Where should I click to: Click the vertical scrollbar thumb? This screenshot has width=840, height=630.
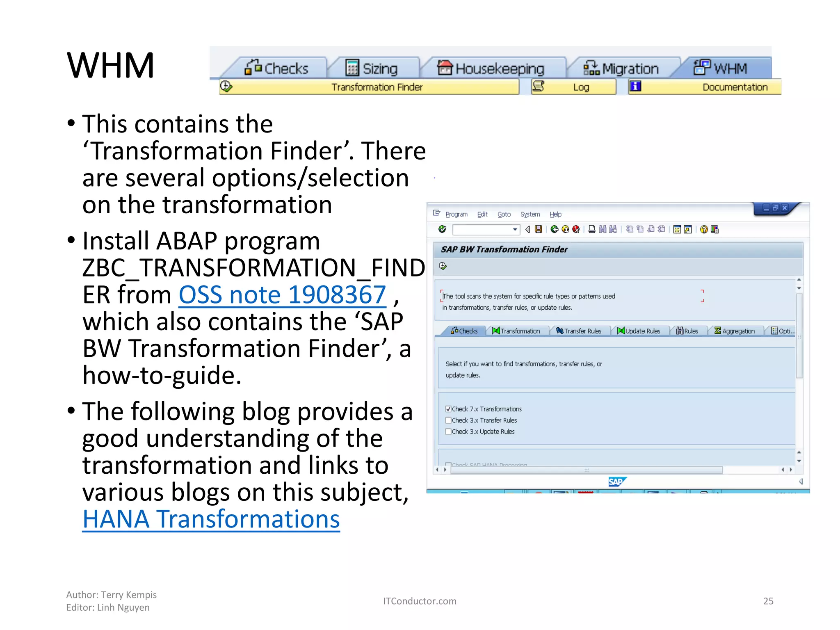point(799,336)
